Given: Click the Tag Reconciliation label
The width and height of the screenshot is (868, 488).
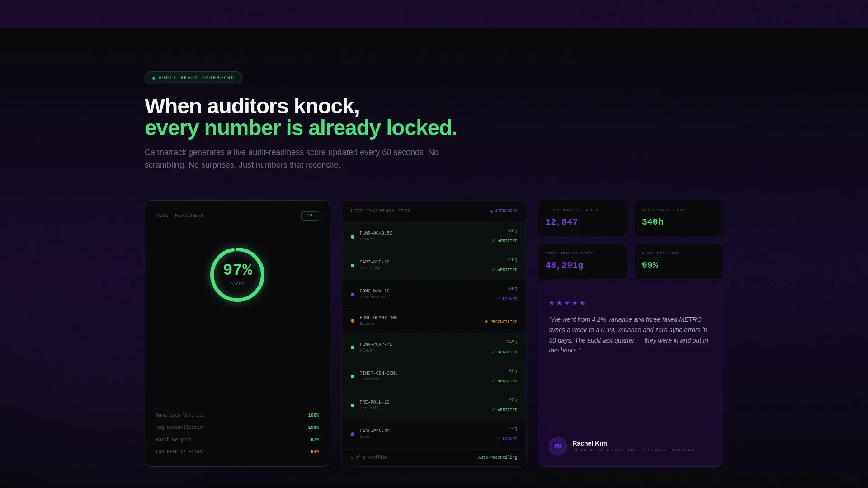Looking at the screenshot, I should tap(180, 428).
